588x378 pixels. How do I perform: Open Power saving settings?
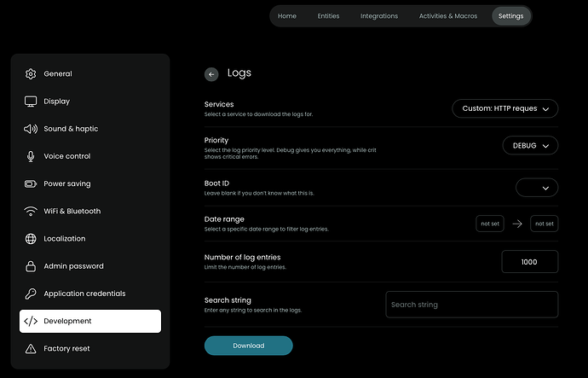click(90, 183)
